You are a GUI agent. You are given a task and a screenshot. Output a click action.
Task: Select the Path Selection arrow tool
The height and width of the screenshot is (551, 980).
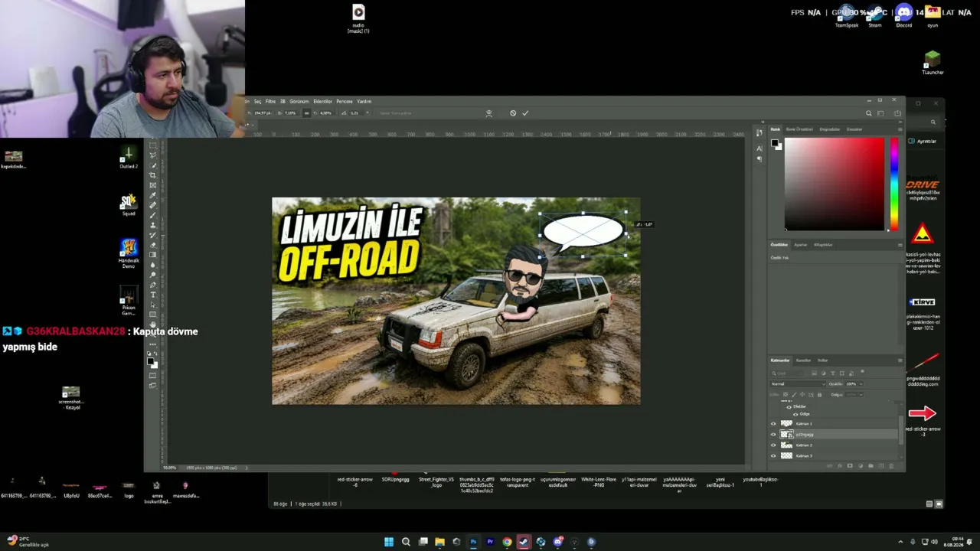click(153, 305)
